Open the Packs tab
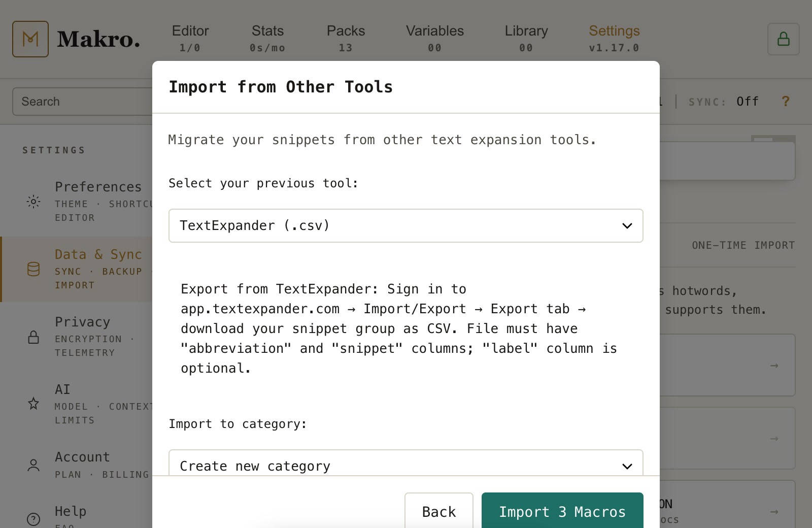Image resolution: width=812 pixels, height=528 pixels. coord(346,39)
